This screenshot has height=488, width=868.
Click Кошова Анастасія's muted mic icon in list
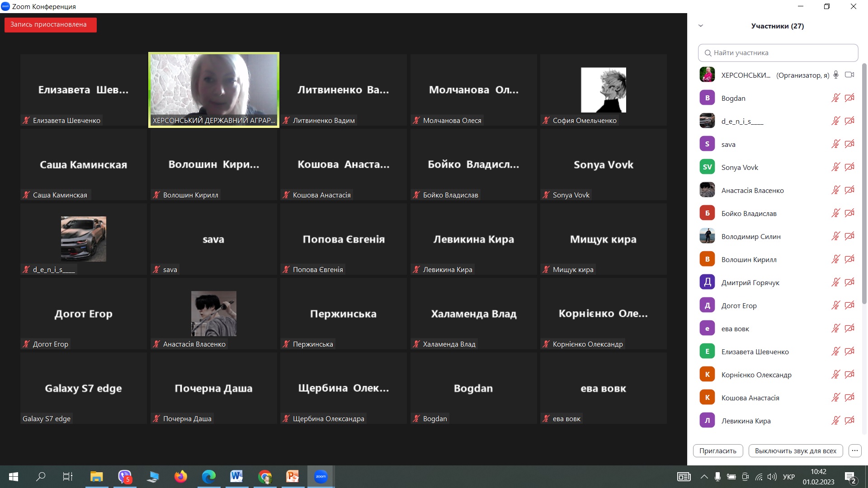coord(835,398)
